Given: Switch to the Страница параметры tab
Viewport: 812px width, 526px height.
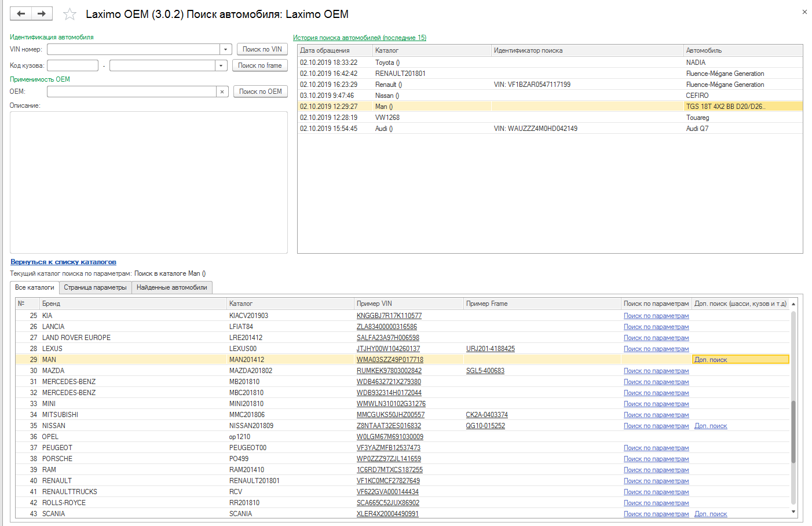Looking at the screenshot, I should coord(95,287).
